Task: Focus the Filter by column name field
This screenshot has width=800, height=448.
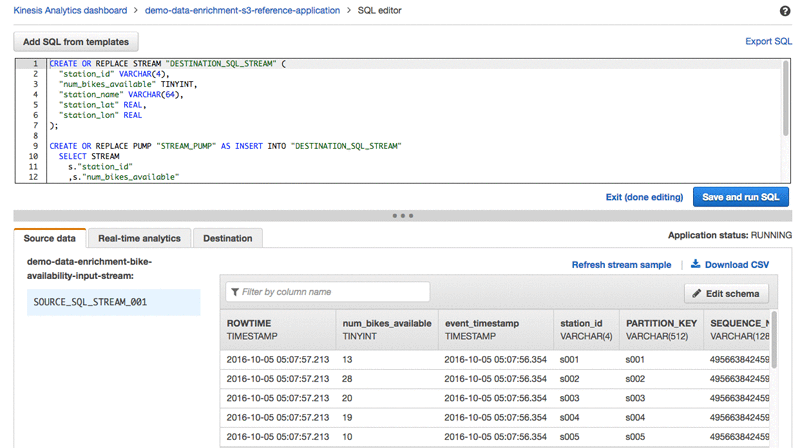Action: [328, 292]
